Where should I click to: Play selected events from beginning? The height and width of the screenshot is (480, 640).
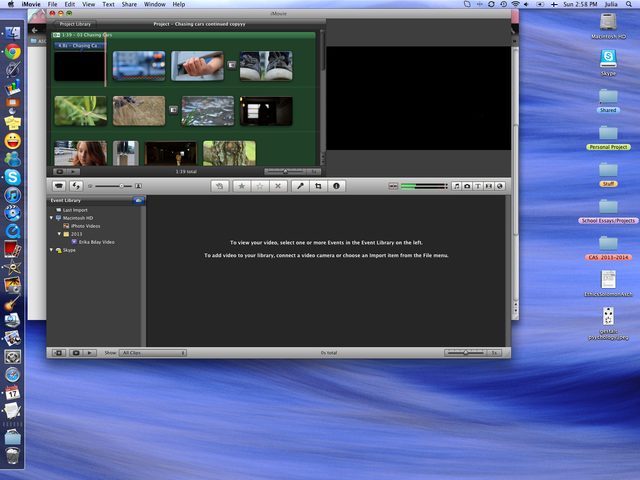pos(89,353)
